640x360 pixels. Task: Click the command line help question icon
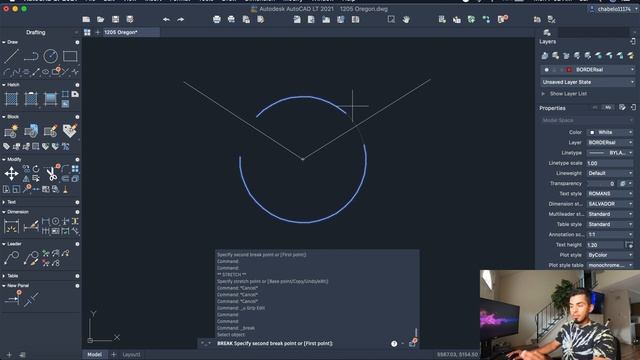(x=394, y=344)
